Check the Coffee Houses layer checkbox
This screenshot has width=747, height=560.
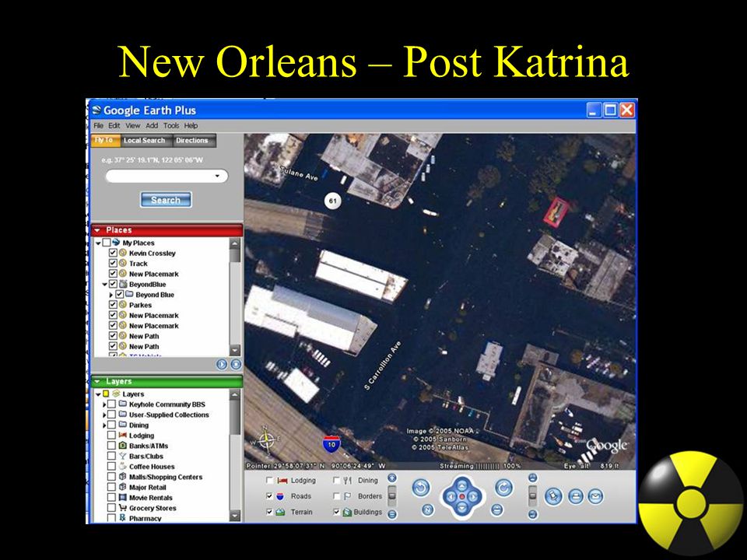tap(111, 466)
